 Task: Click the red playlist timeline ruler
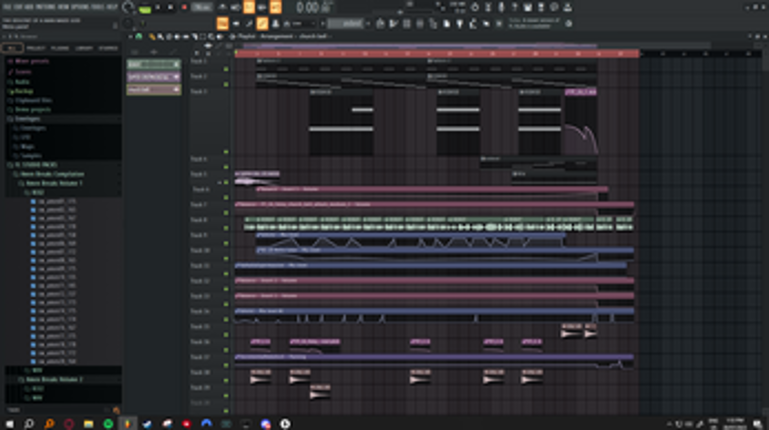pos(437,53)
